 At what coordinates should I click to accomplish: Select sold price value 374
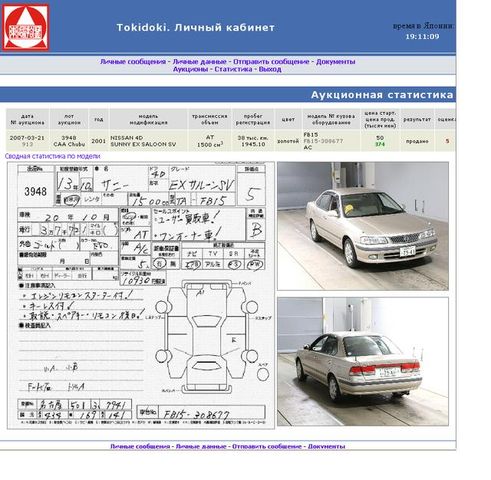(x=380, y=144)
